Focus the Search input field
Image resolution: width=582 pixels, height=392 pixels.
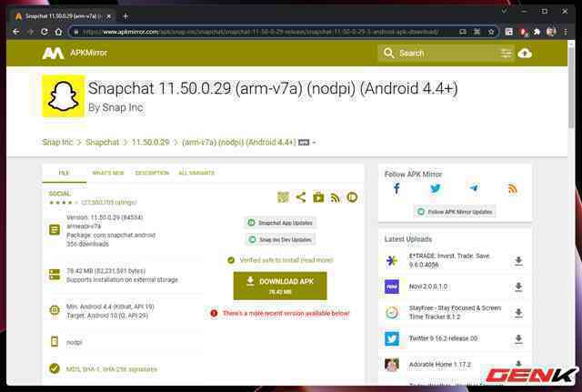pos(446,53)
